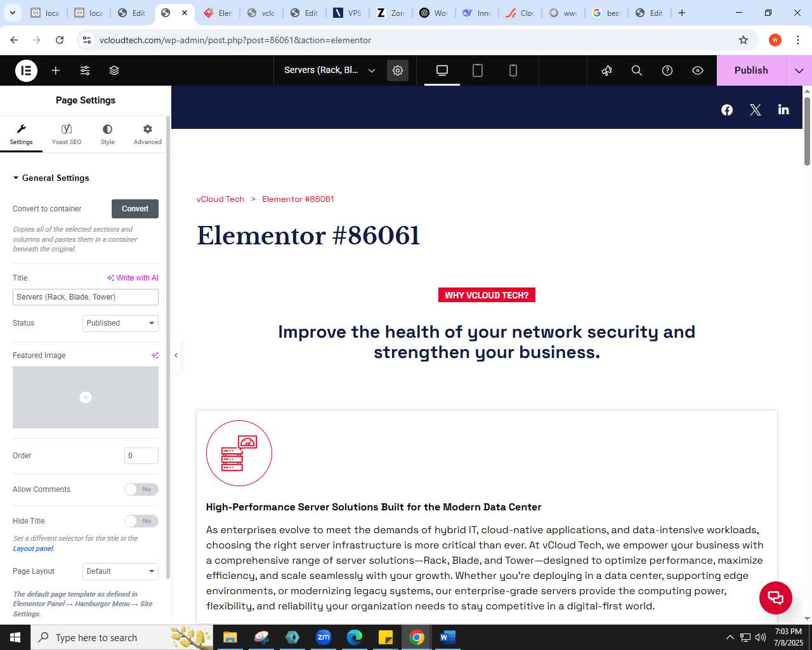Open Site Settings sliders icon
Image resolution: width=812 pixels, height=650 pixels.
click(x=85, y=70)
